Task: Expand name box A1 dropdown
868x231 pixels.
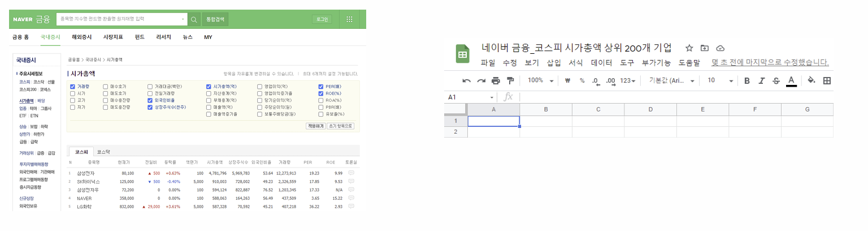Action: 491,97
